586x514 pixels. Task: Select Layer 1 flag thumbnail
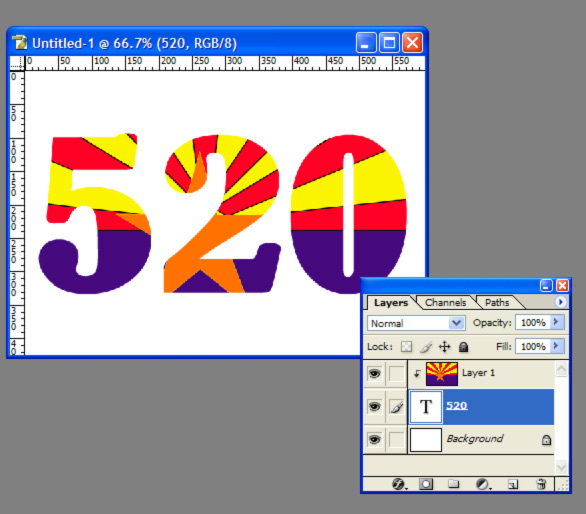tap(442, 373)
